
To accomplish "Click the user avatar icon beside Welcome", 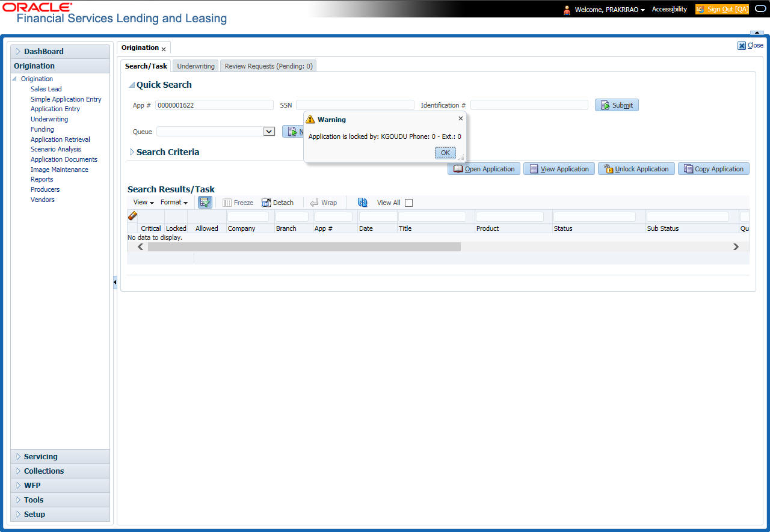I will 567,10.
